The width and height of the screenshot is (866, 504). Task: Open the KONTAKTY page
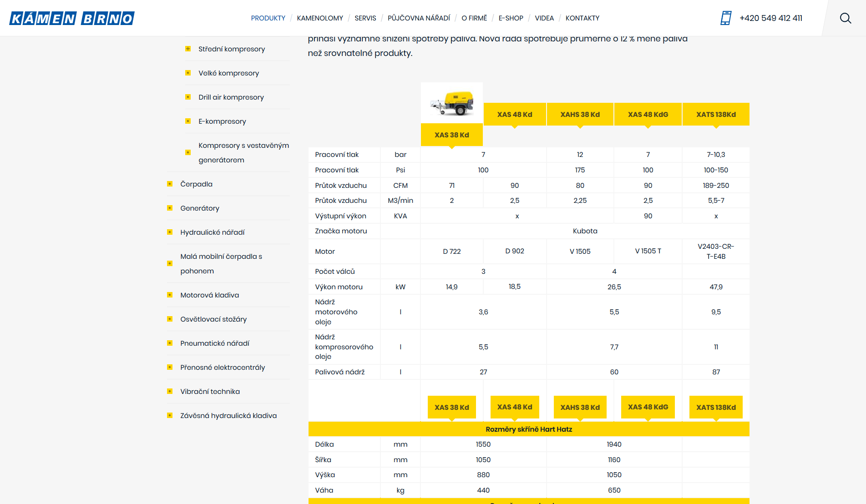[x=582, y=18]
